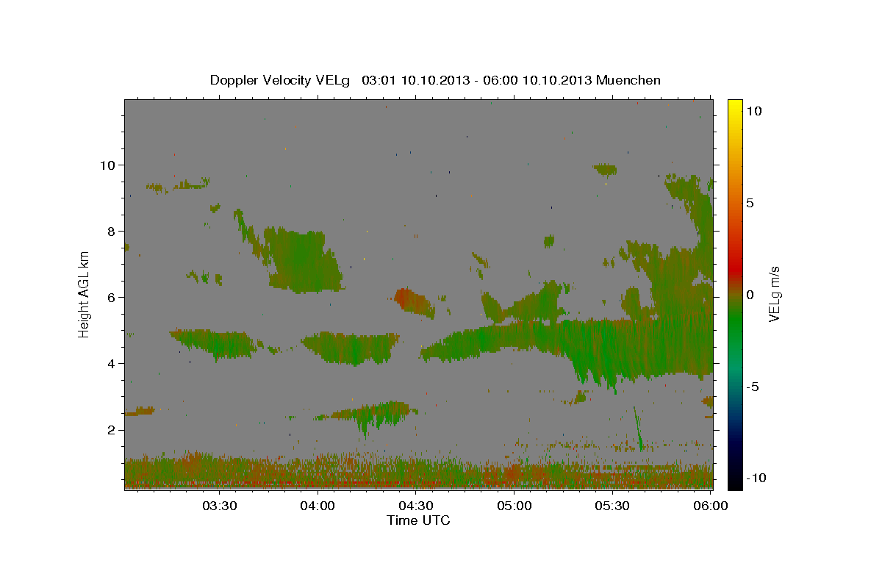Viewport: 882px width, 588px height.
Task: Click the thin green streak near 05:37
Action: point(638,428)
